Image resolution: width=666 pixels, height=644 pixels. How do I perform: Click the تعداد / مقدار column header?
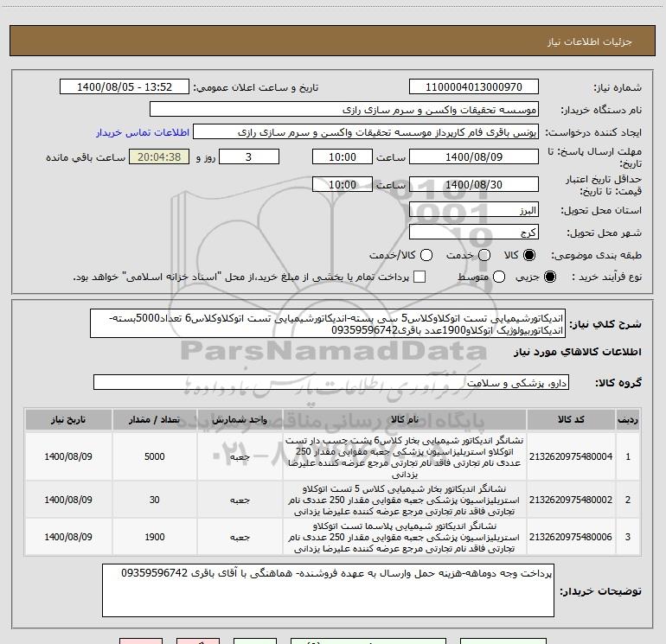coord(155,420)
